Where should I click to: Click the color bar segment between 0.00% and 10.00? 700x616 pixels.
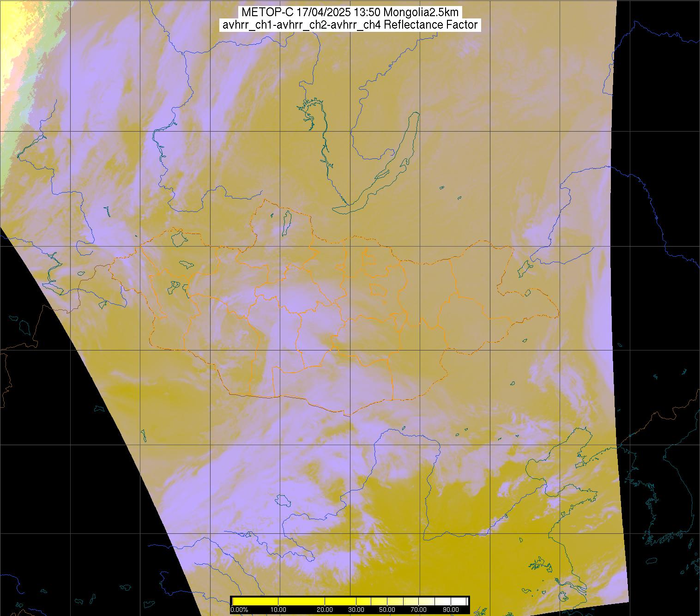tap(255, 601)
